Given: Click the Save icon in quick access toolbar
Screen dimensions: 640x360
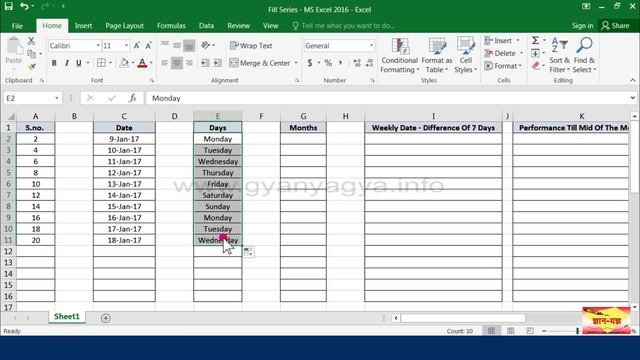Looking at the screenshot, I should pyautogui.click(x=9, y=6).
